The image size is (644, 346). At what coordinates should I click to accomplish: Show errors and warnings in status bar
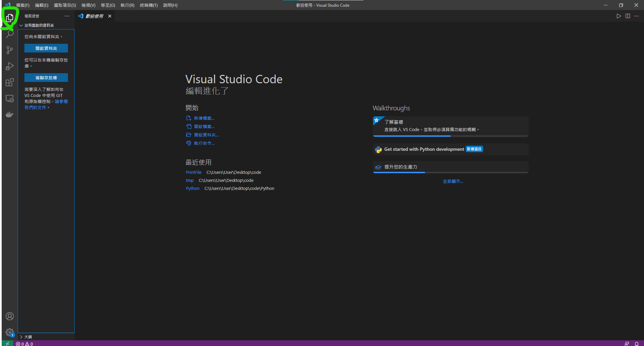pos(24,344)
